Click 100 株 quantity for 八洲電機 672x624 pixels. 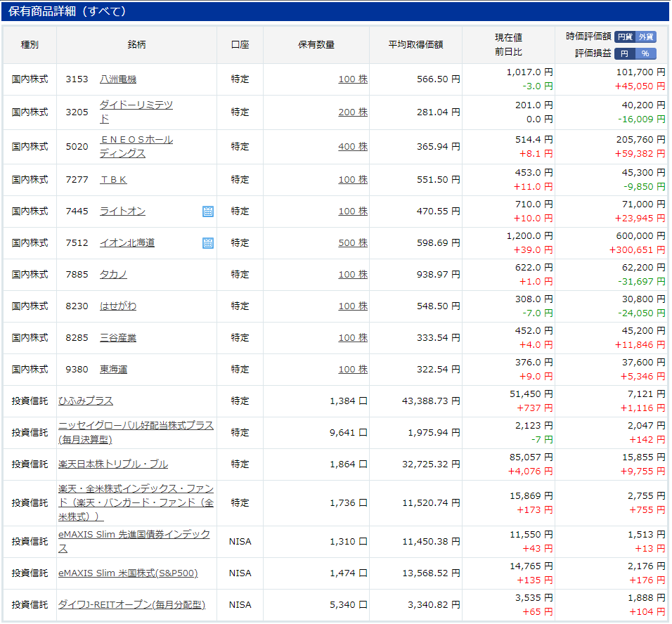tap(353, 79)
